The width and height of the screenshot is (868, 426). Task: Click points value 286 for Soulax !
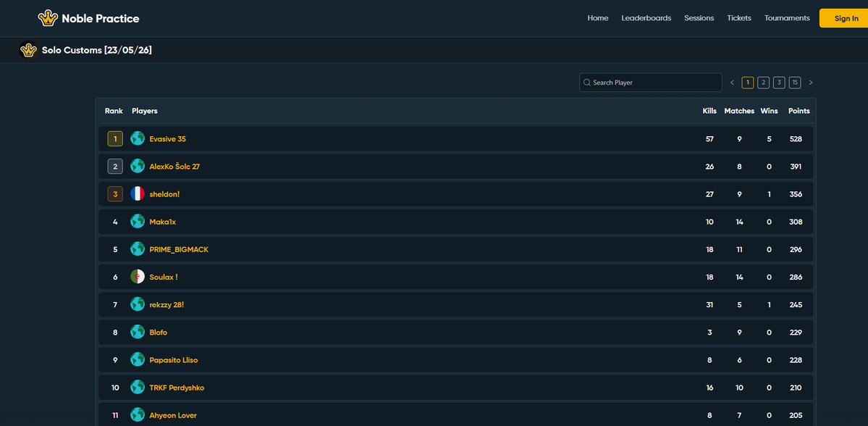(796, 277)
